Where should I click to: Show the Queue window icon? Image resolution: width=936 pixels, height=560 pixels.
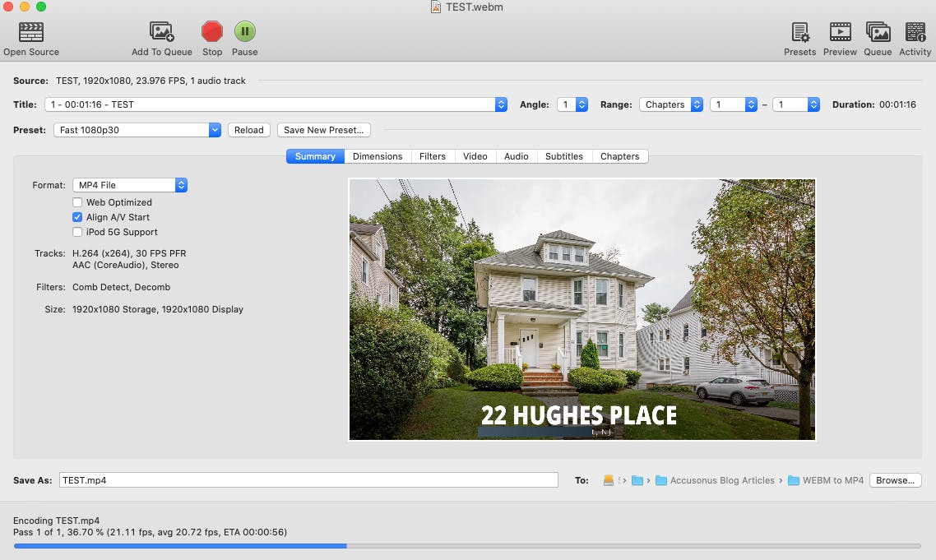(878, 32)
